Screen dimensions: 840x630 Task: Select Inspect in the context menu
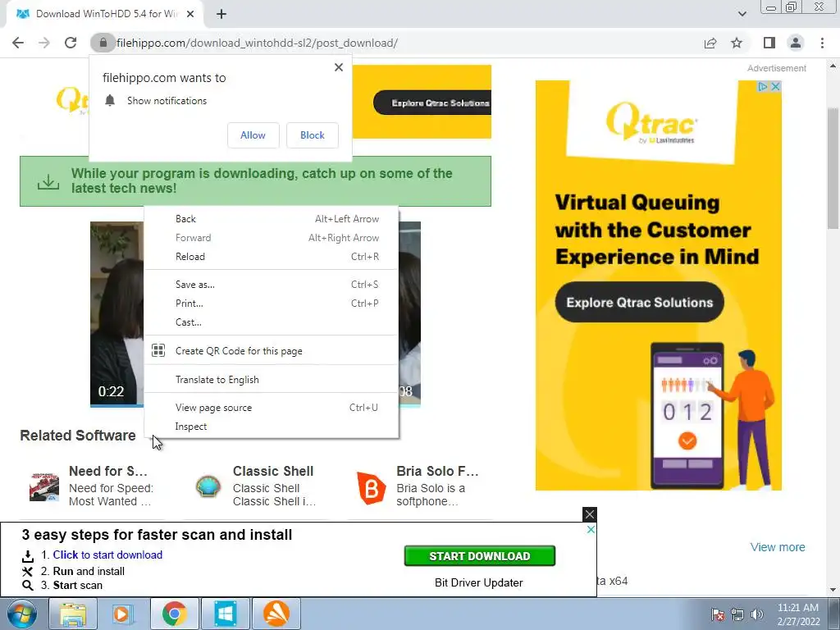271,427
